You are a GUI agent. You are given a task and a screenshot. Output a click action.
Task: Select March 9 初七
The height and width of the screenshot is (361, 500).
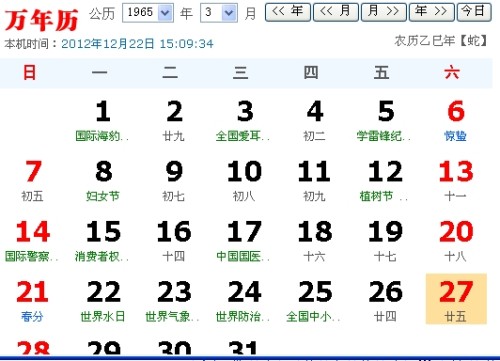(174, 181)
